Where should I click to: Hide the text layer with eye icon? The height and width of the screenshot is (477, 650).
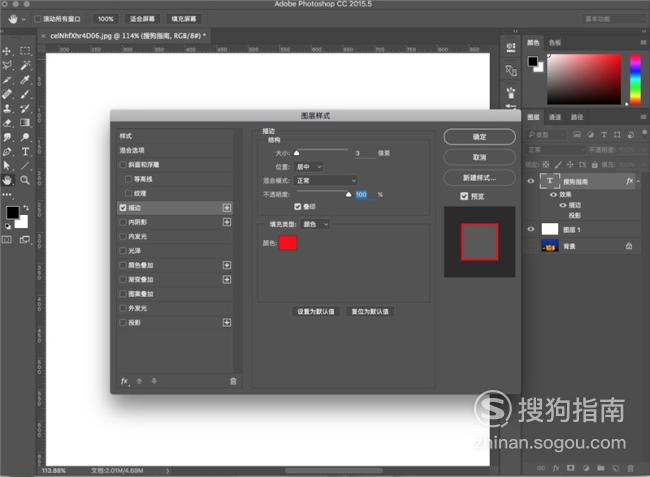531,181
